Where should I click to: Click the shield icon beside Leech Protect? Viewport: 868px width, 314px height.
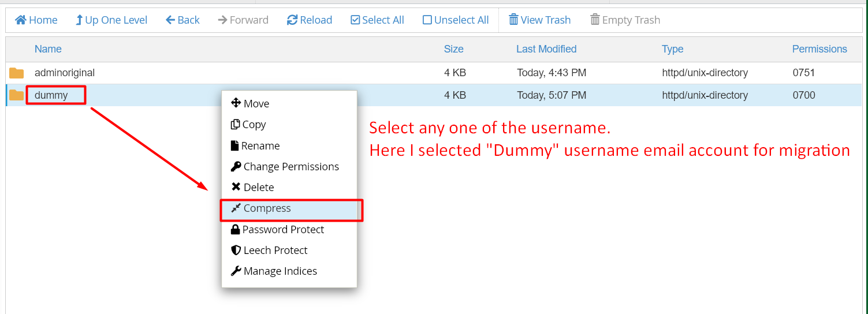pyautogui.click(x=236, y=250)
